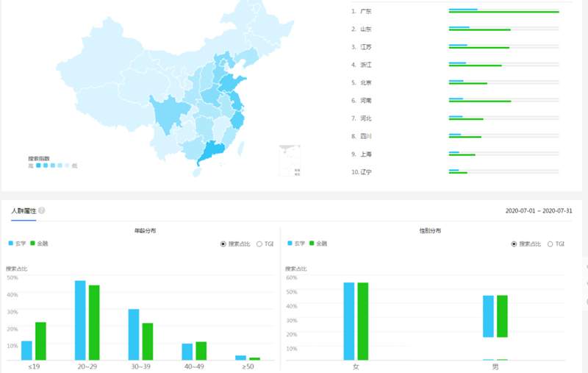
Task: Click 广东 in the province ranking list
Action: pyautogui.click(x=365, y=11)
